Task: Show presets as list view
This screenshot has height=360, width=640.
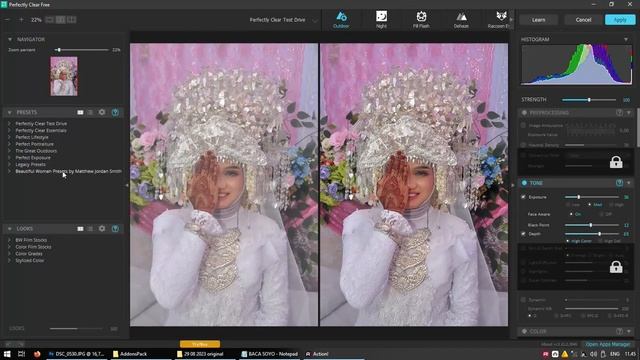Action: [90, 112]
